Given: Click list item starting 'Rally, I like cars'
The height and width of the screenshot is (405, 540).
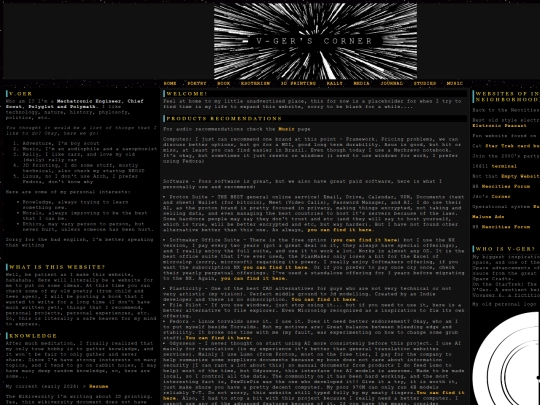Looking at the screenshot, I should click(79, 157).
